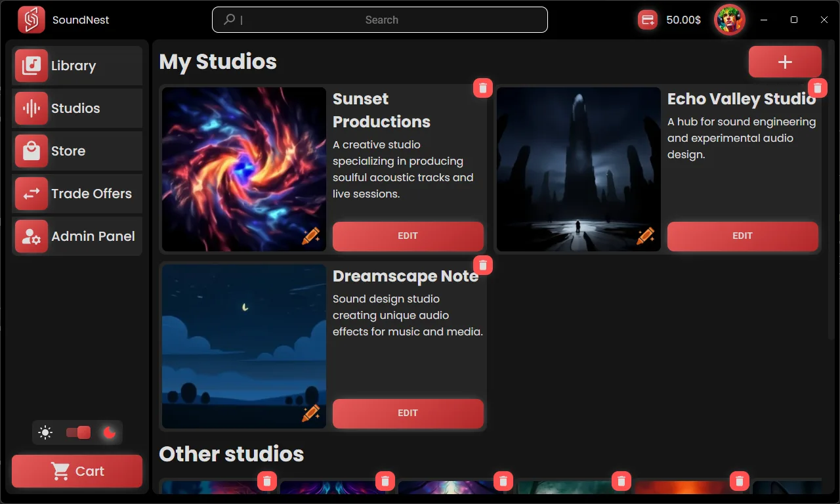Viewport: 840px width, 504px height.
Task: Click the Sunset Productions title
Action: (381, 110)
